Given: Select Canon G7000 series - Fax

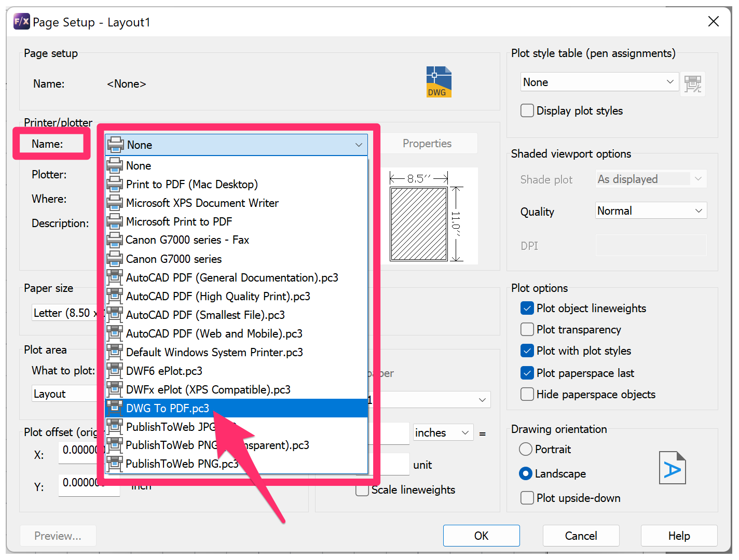Looking at the screenshot, I should tap(237, 240).
